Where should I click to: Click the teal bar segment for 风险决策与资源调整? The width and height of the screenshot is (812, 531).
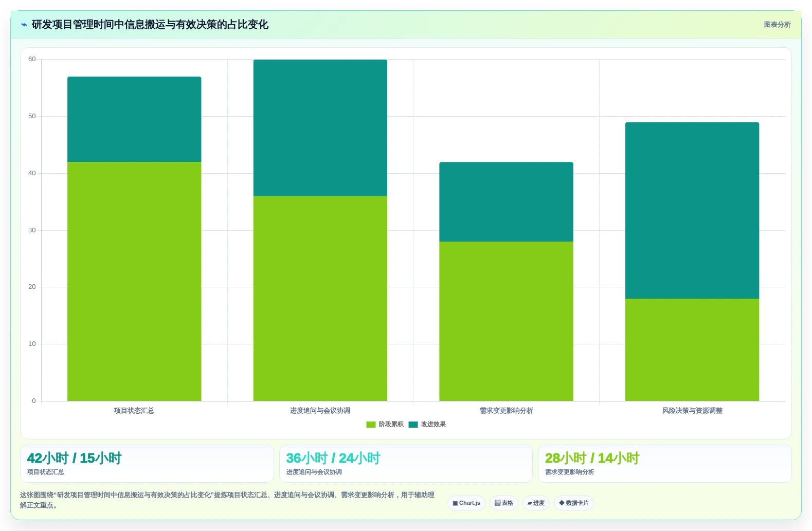[x=692, y=210]
